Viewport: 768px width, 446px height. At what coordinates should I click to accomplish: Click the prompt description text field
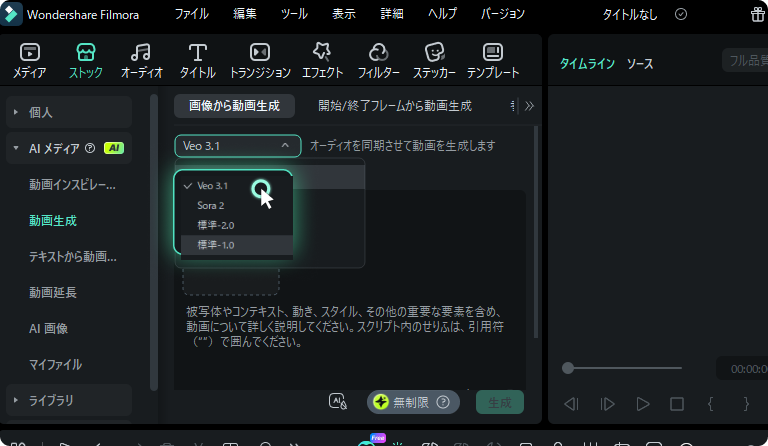click(345, 327)
